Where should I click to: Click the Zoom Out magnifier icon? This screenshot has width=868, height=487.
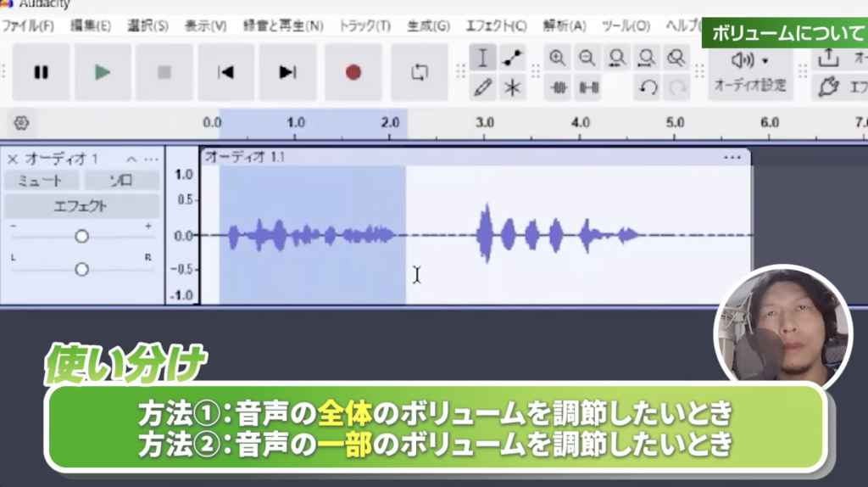[x=587, y=58]
